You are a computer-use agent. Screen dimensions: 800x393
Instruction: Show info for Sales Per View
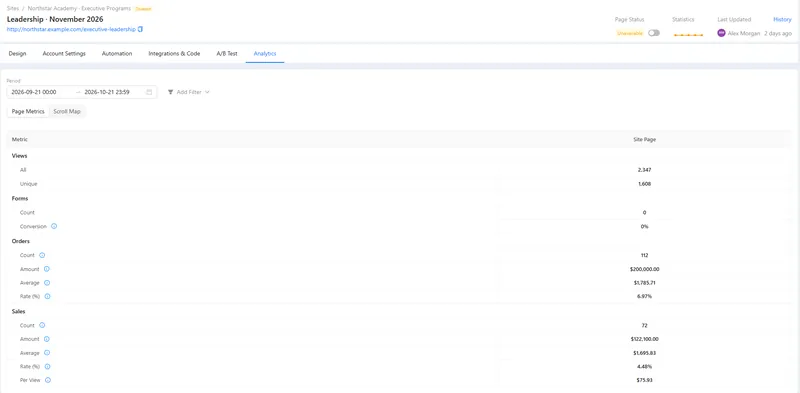pyautogui.click(x=48, y=380)
